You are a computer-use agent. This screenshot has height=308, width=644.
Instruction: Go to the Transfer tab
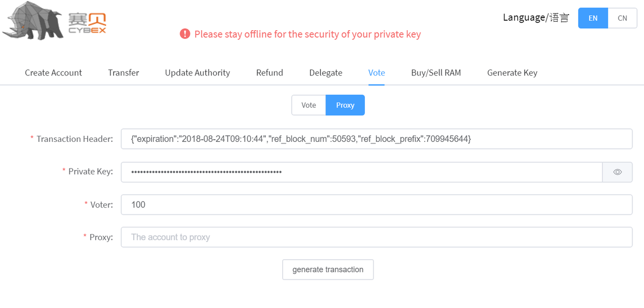point(123,72)
